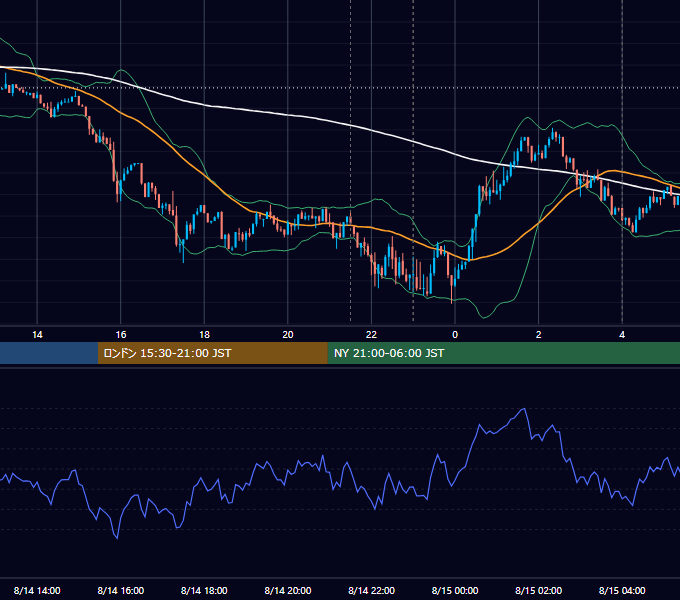Click the 0 hour label on price chart axis
Viewport: 680px width, 600px height.
click(x=455, y=335)
